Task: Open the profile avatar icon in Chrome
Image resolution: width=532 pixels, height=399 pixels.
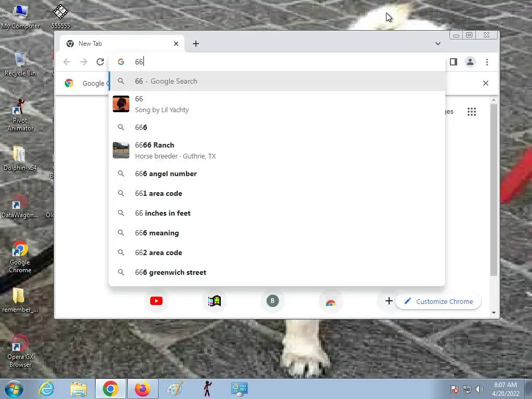Action: pos(470,62)
